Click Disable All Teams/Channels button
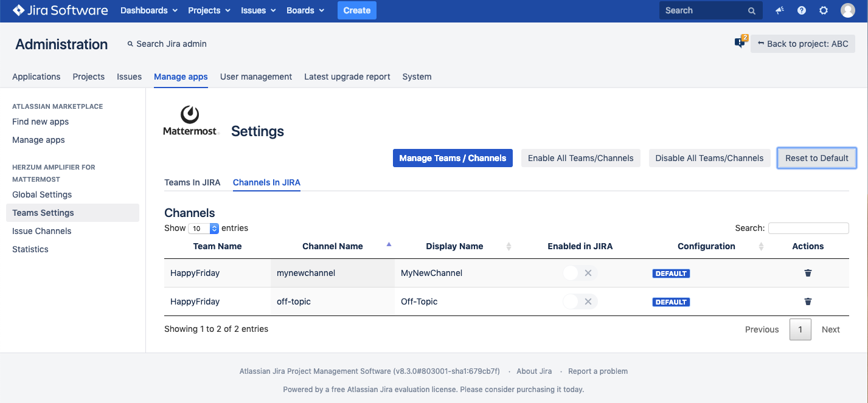This screenshot has height=403, width=868. point(709,158)
